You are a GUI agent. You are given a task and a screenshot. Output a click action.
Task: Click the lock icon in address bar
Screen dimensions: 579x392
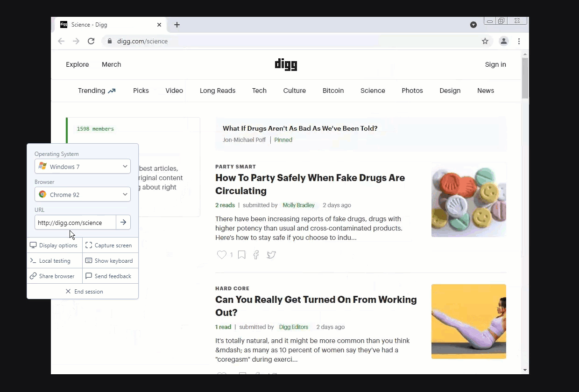pos(110,41)
